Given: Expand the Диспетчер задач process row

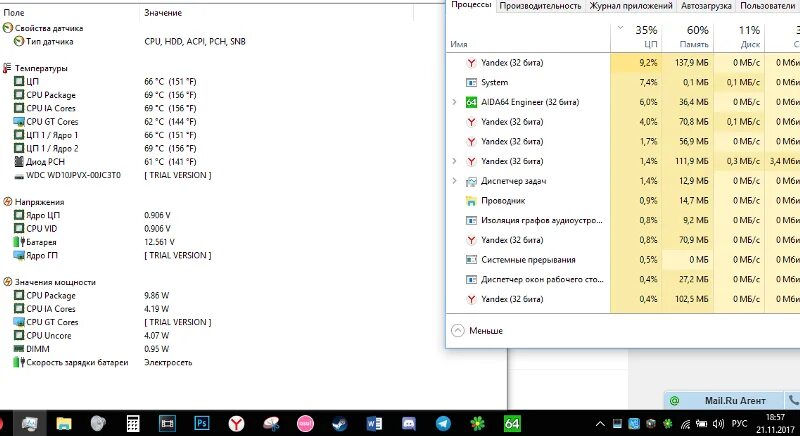Looking at the screenshot, I should click(x=454, y=181).
